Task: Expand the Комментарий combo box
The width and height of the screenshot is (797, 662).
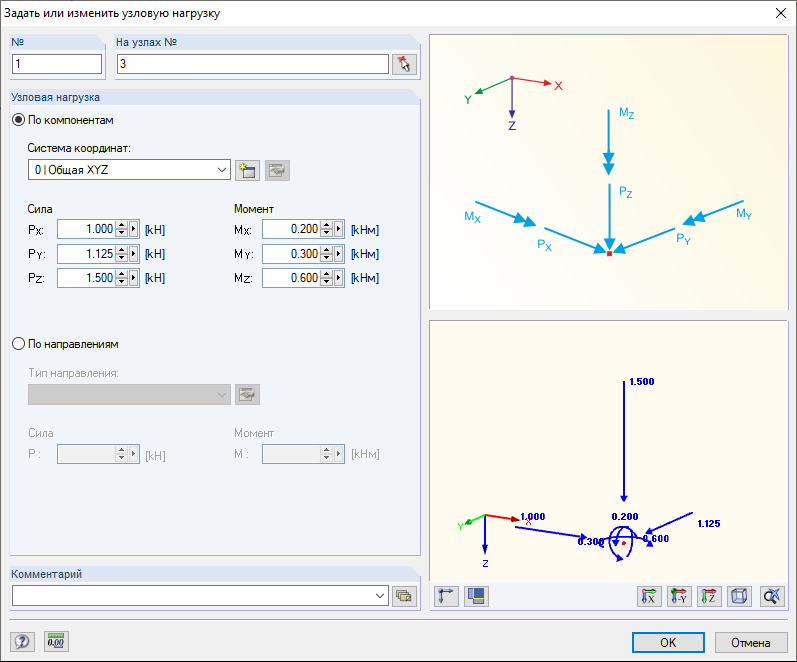Action: (x=380, y=596)
